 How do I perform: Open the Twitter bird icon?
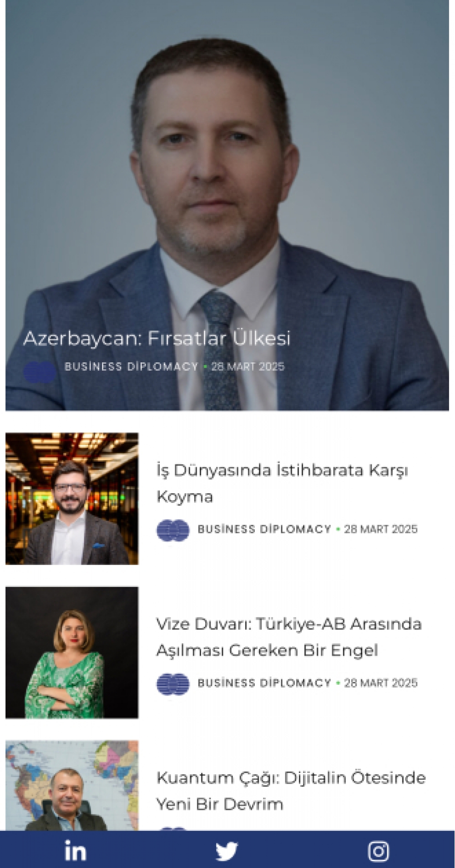(227, 851)
